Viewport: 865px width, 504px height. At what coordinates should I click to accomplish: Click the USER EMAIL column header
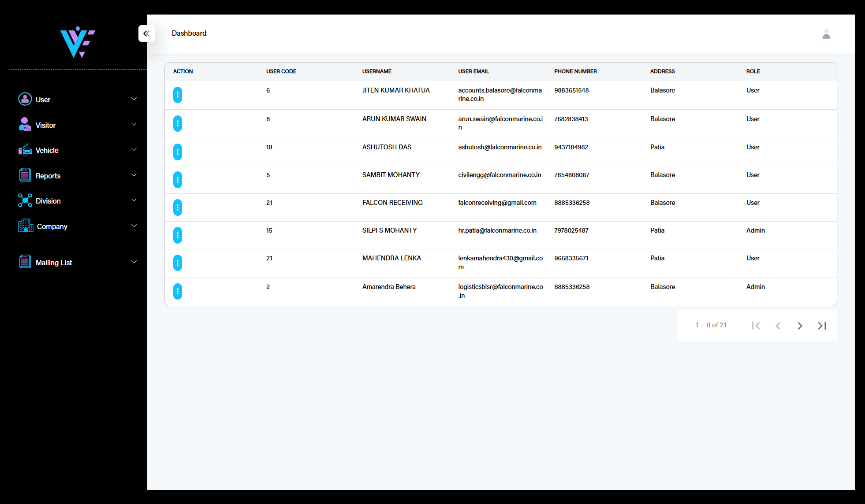tap(474, 71)
